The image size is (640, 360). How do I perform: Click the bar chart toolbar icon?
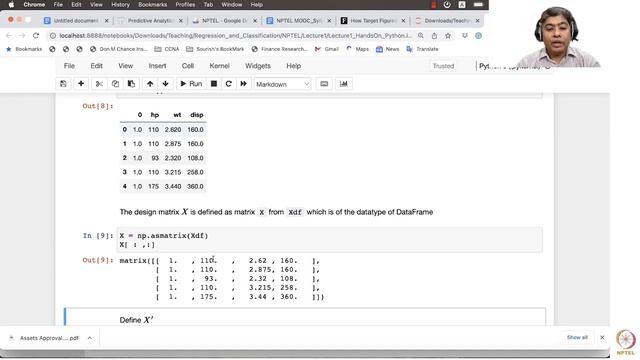click(344, 84)
